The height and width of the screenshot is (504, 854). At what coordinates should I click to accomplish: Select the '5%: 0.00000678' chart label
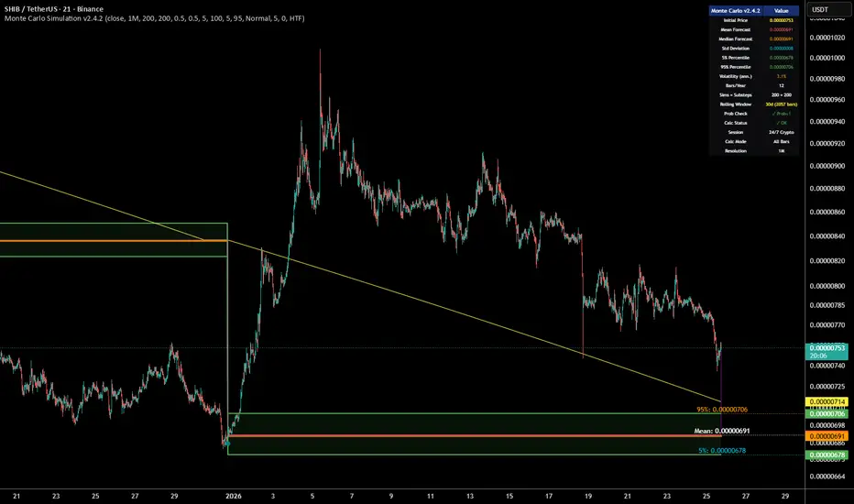pyautogui.click(x=722, y=451)
